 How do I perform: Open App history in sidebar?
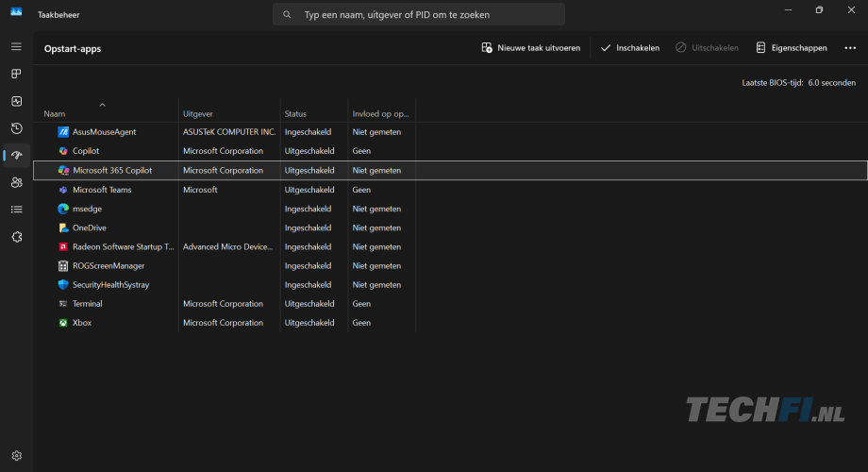click(x=16, y=128)
